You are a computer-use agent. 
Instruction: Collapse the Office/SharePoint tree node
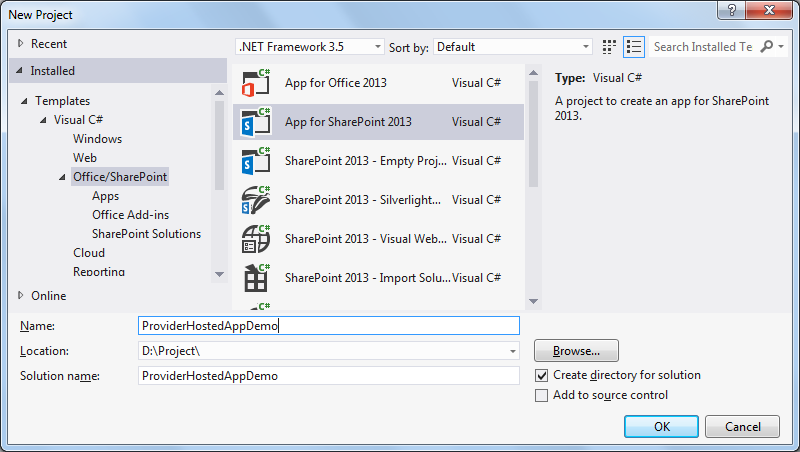pyautogui.click(x=62, y=177)
